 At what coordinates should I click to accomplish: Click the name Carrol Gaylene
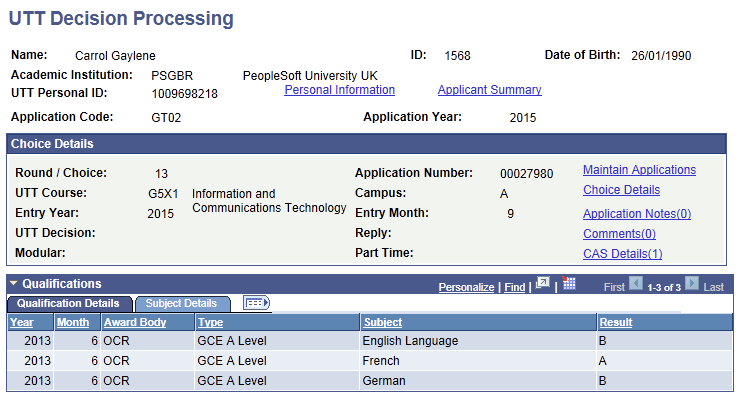[115, 56]
